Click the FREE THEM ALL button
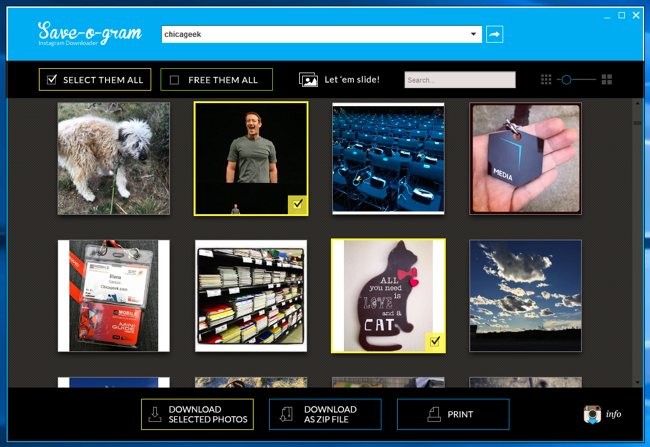The width and height of the screenshot is (650, 447). tap(216, 80)
